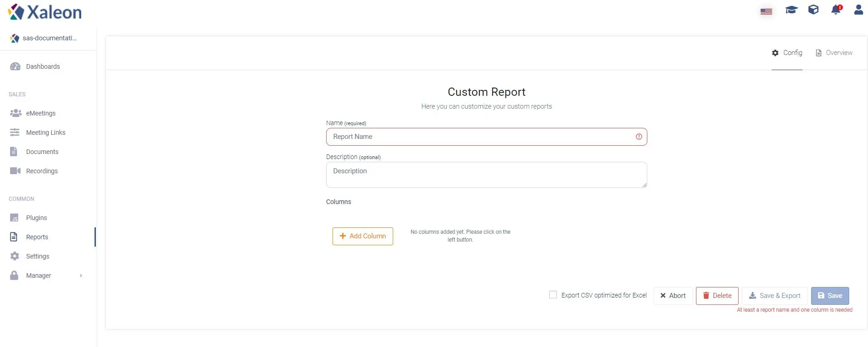Grab the Description textarea resize handle
The width and height of the screenshot is (868, 347).
(644, 185)
